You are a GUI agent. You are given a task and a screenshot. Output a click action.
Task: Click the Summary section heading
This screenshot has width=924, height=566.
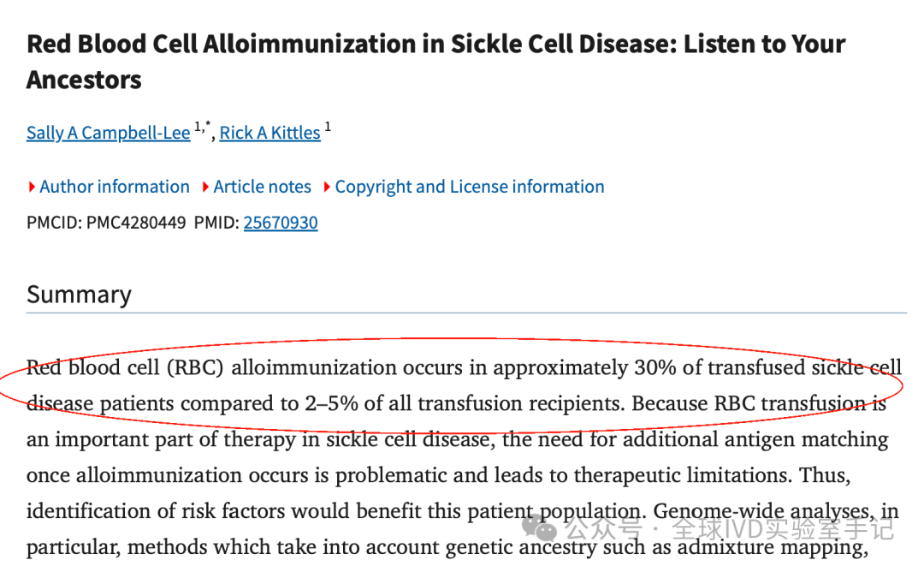[79, 295]
